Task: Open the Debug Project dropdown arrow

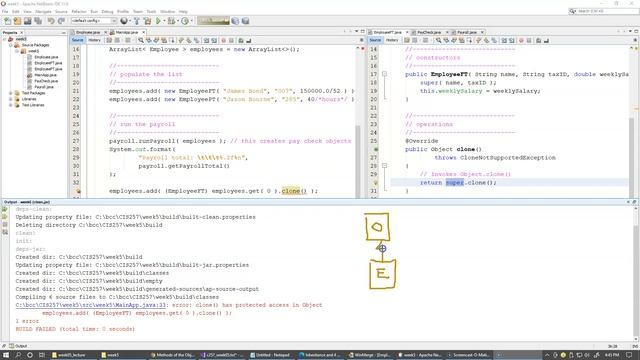Action: point(178,21)
